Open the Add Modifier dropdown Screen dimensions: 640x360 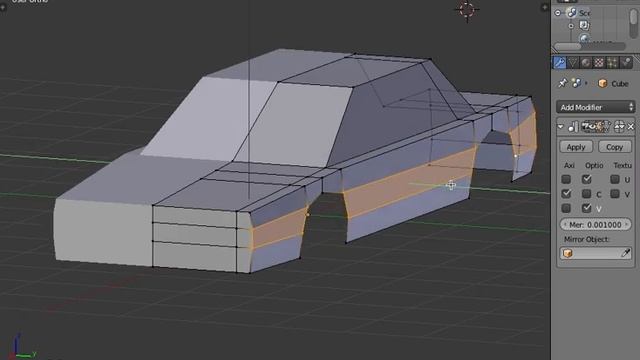coord(596,107)
